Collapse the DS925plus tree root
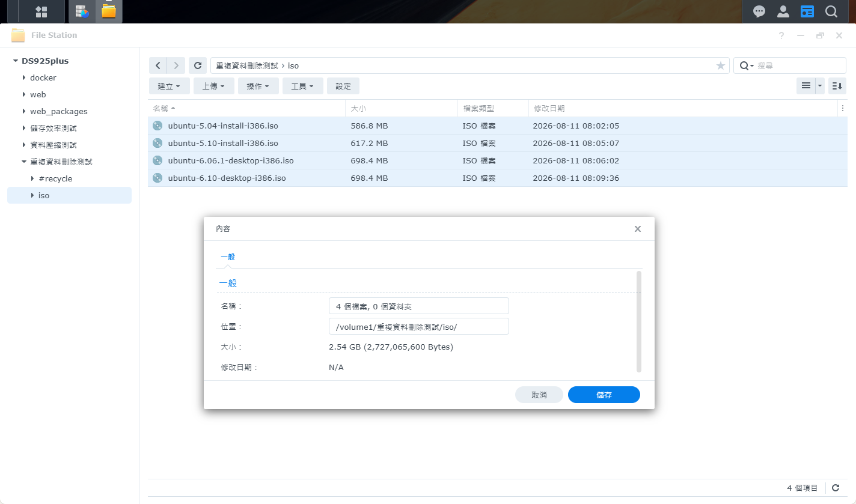The height and width of the screenshot is (504, 856). point(16,61)
